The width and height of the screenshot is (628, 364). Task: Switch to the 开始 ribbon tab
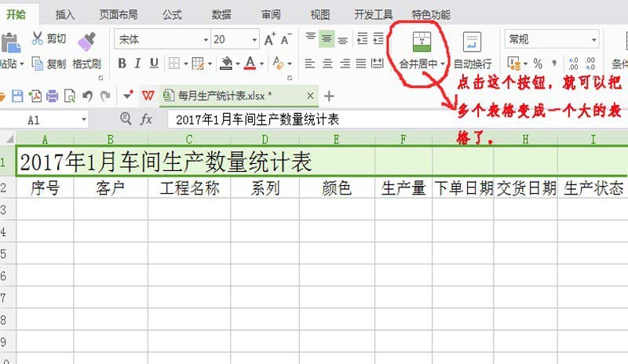(16, 14)
